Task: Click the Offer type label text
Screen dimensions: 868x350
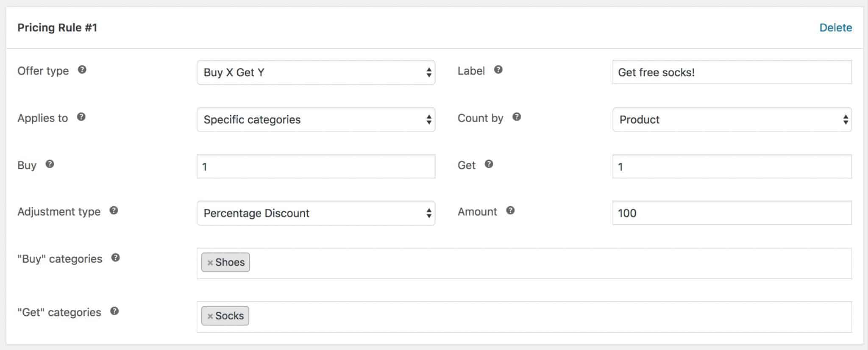Action: pos(43,71)
